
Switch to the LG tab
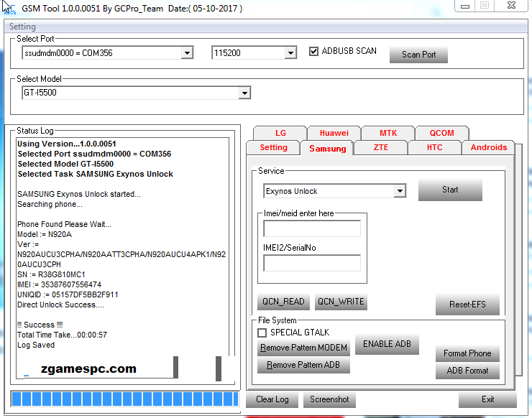pyautogui.click(x=280, y=133)
